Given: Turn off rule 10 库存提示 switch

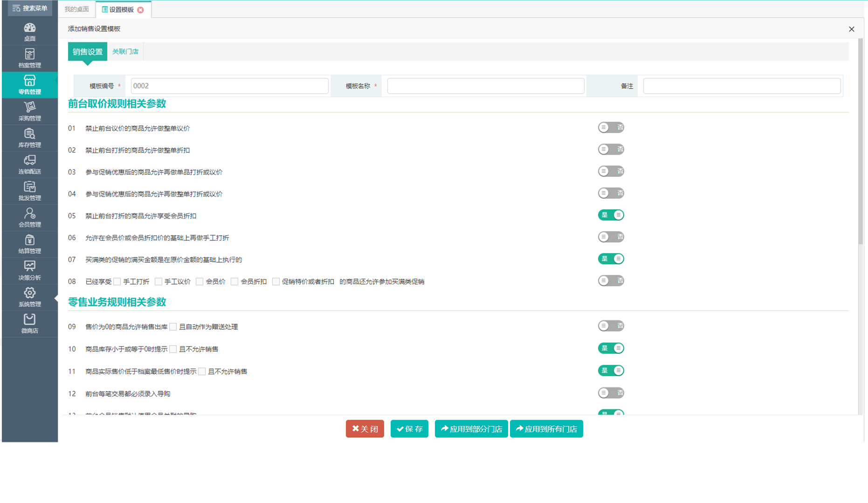Looking at the screenshot, I should pos(611,348).
